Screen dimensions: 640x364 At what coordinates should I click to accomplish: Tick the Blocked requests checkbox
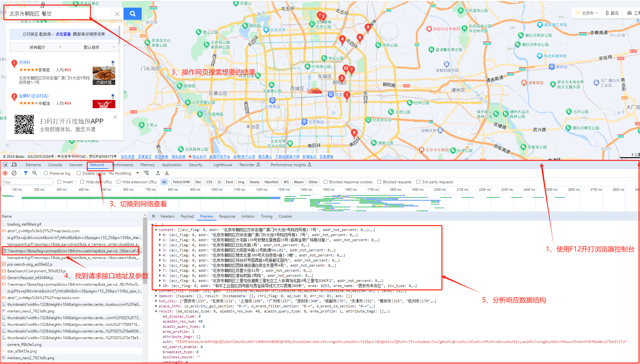pyautogui.click(x=379, y=182)
